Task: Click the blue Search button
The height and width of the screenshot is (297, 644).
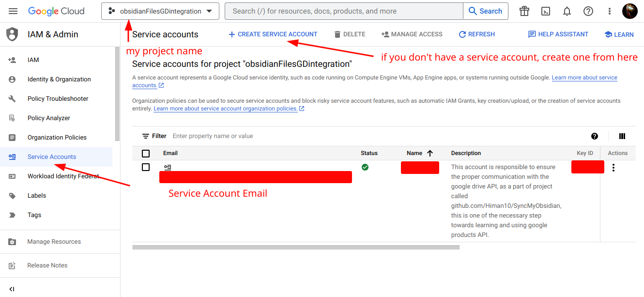Action: [486, 11]
